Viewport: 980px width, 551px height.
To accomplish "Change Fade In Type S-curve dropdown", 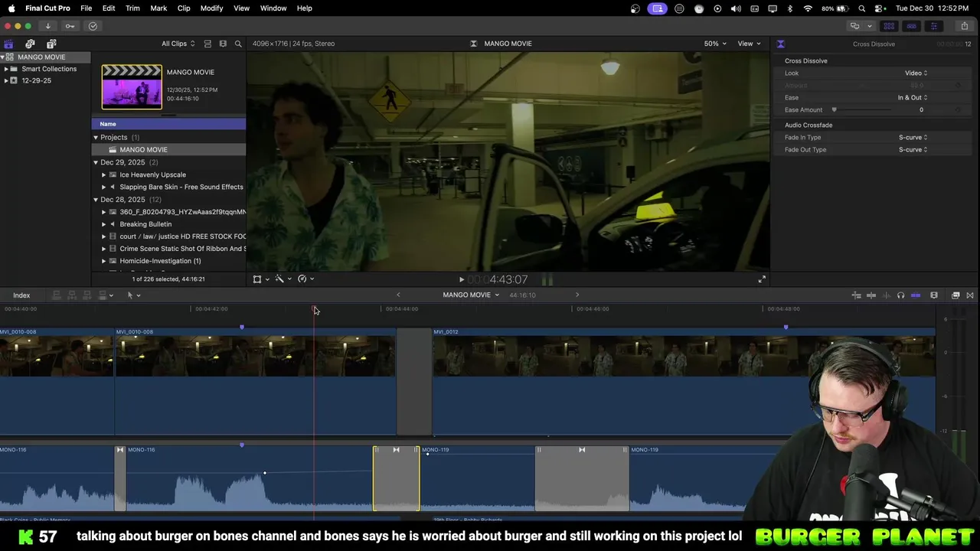I will tap(913, 138).
